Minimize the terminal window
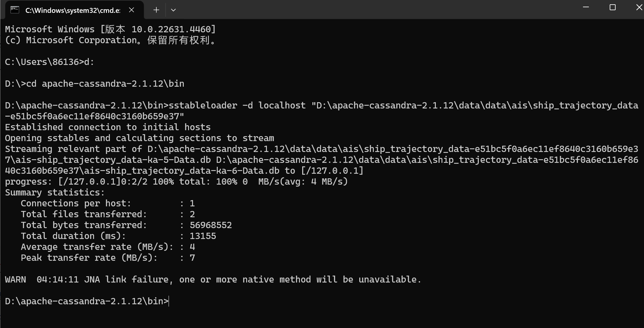 coord(586,7)
